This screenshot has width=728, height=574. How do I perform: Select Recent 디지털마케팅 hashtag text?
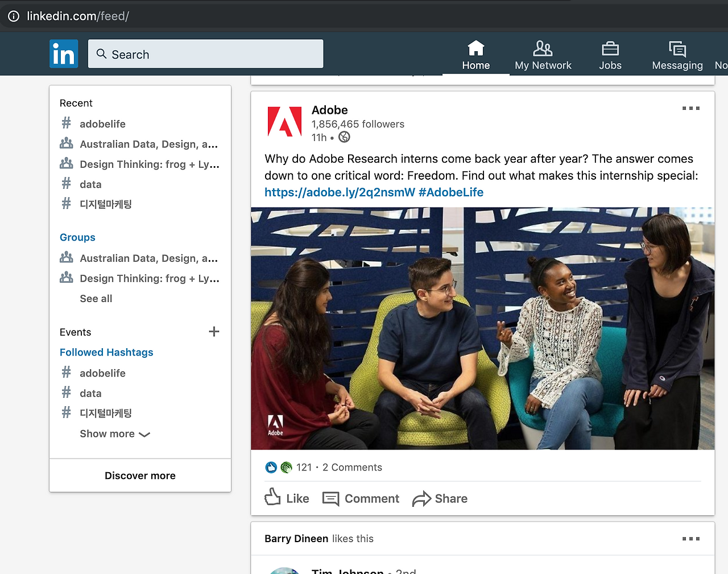106,204
